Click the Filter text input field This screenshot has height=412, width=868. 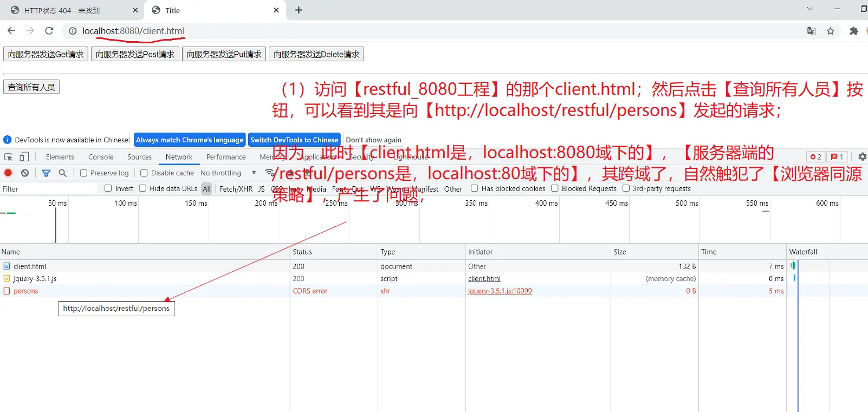49,189
